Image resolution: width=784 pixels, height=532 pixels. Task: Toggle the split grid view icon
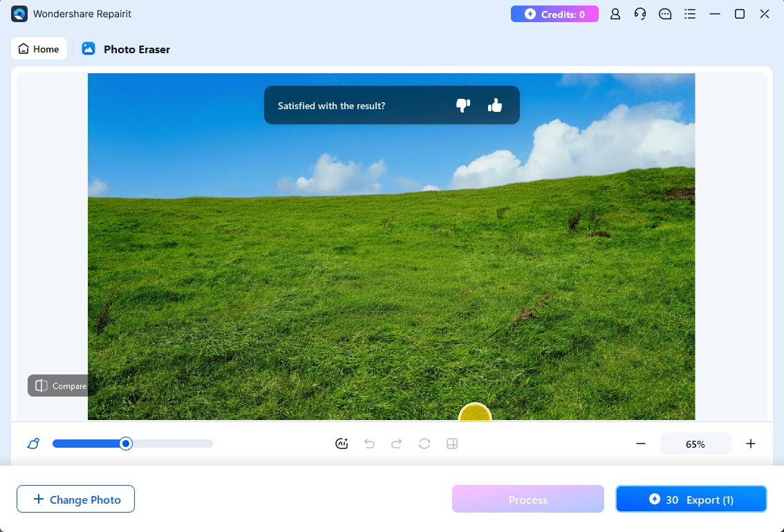(x=452, y=444)
